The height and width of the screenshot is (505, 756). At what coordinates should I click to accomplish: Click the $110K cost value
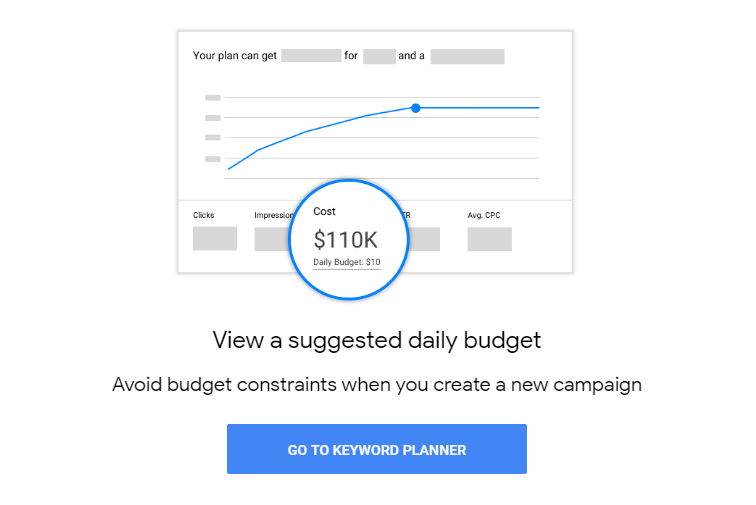pyautogui.click(x=345, y=240)
